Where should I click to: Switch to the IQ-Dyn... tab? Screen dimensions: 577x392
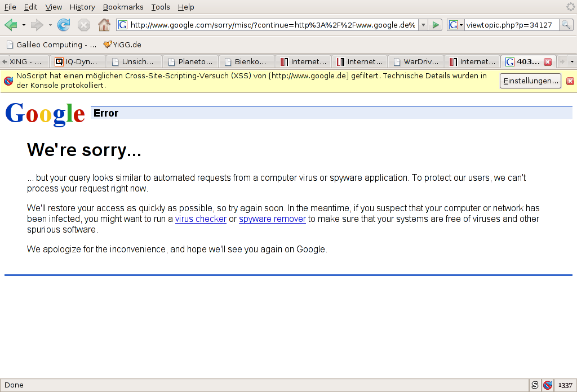tap(78, 62)
